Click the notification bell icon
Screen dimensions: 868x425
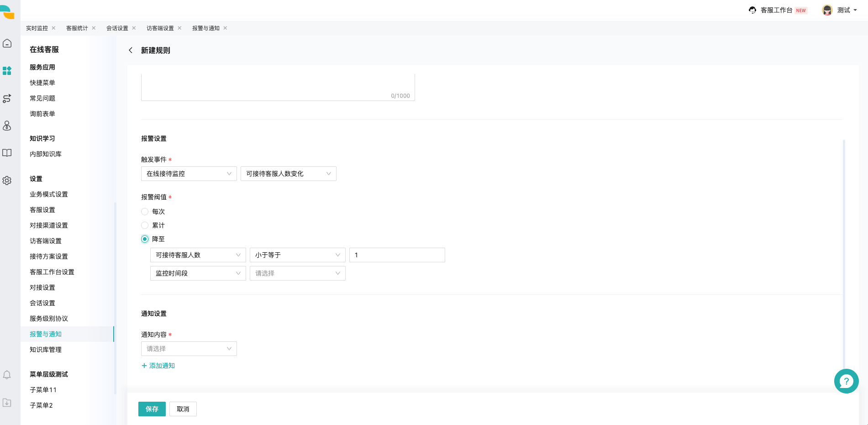(x=7, y=375)
